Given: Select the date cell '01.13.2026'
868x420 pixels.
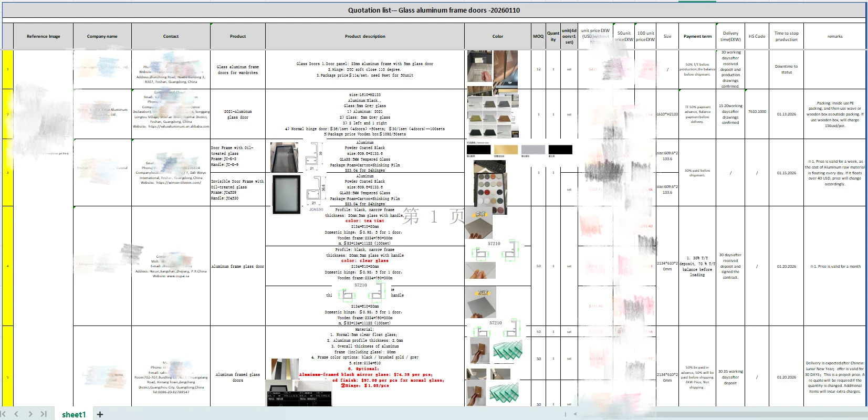Looking at the screenshot, I should point(786,114).
